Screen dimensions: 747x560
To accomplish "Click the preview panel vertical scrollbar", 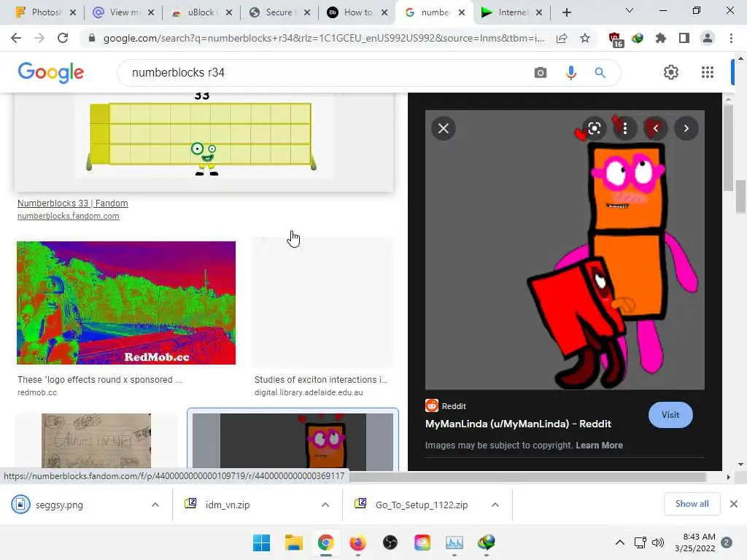I will pyautogui.click(x=727, y=147).
